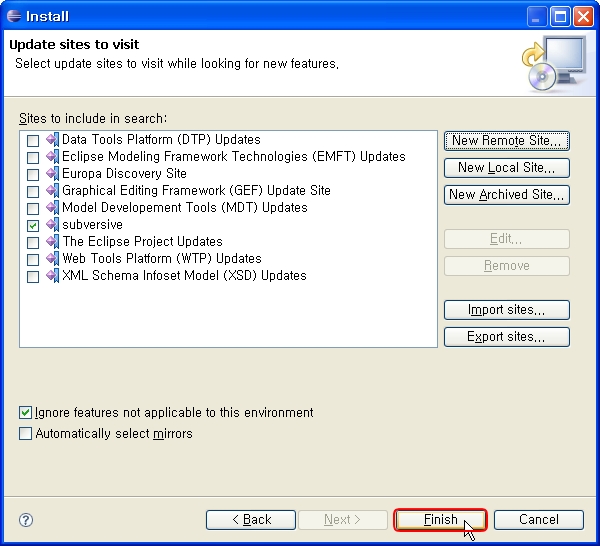Click the site icon beside Model Developement Tools
This screenshot has width=600, height=546.
(x=52, y=208)
